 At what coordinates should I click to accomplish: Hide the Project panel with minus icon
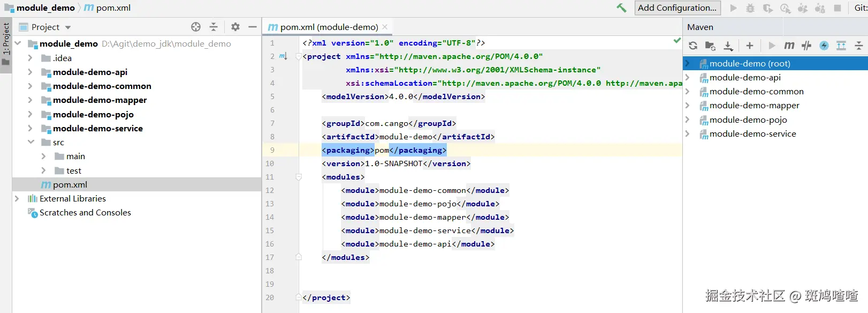(x=253, y=27)
